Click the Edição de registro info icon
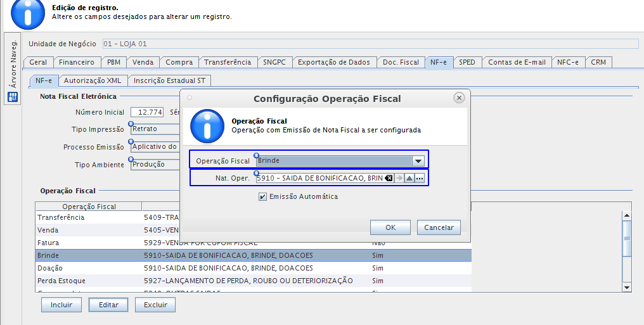644x325 pixels. click(x=28, y=13)
